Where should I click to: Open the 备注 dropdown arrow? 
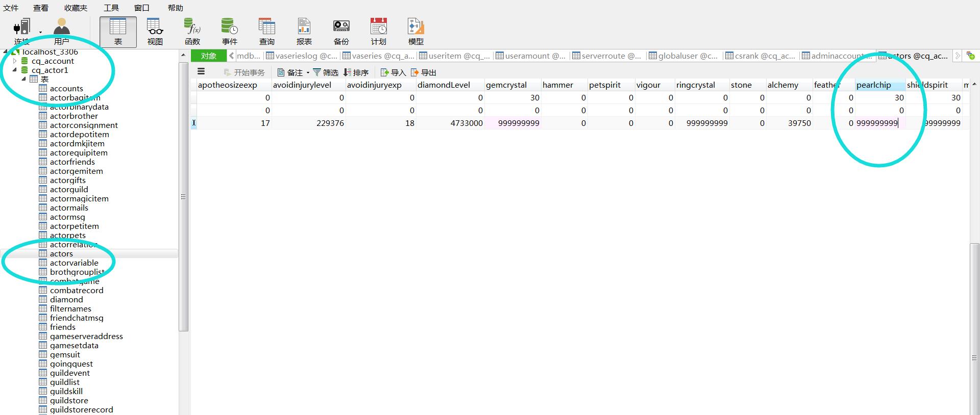click(x=308, y=73)
